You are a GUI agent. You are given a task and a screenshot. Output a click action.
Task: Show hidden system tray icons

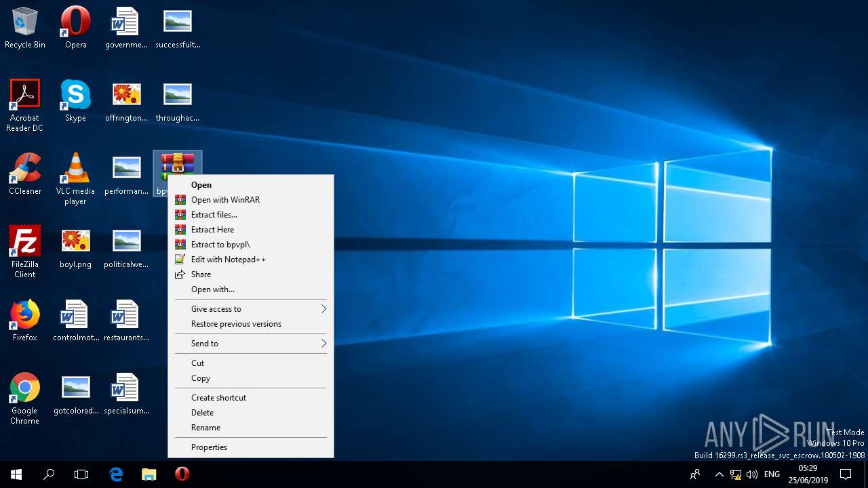(x=719, y=474)
